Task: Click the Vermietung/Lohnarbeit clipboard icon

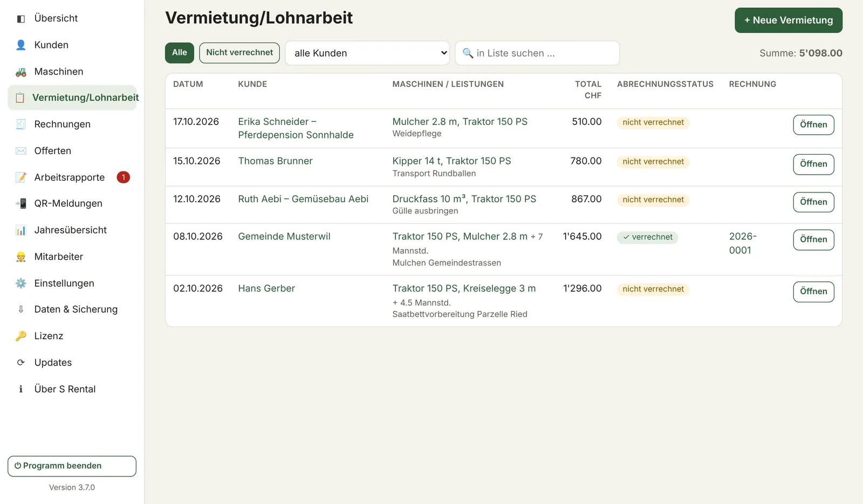Action: [x=20, y=98]
